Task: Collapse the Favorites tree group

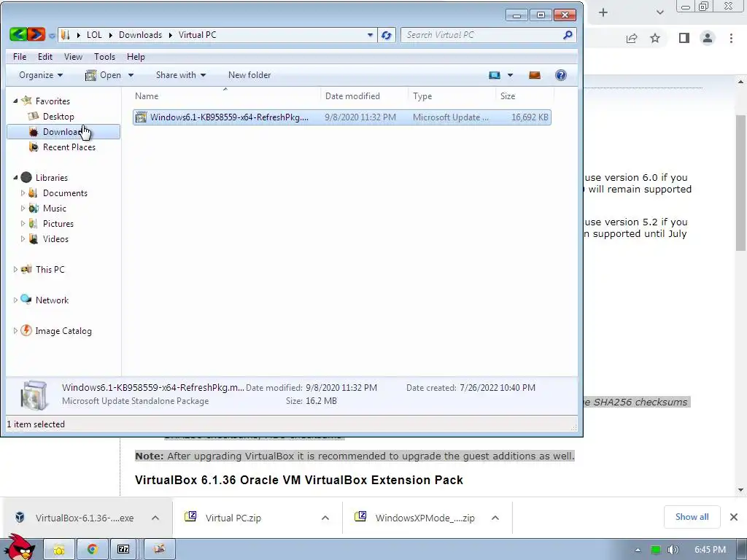Action: pos(15,101)
